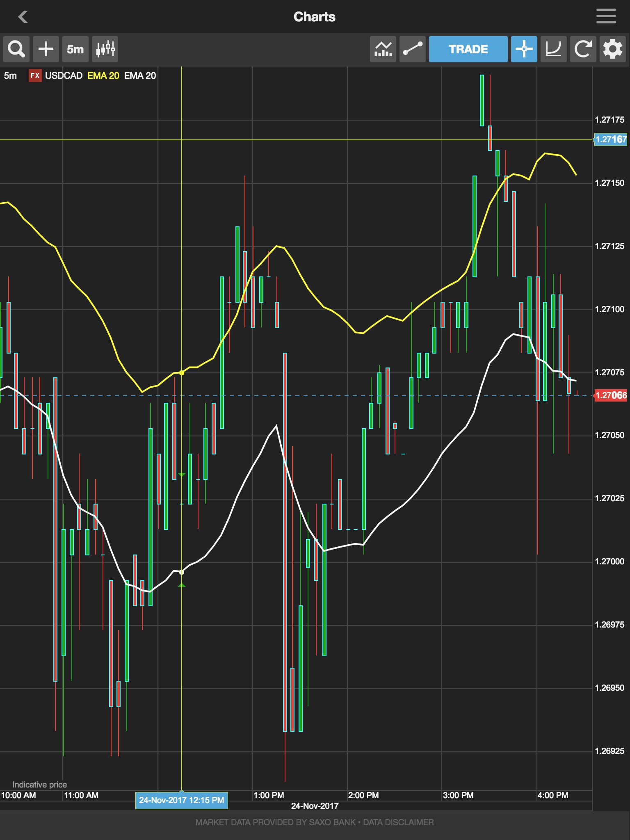The height and width of the screenshot is (840, 630).
Task: Tap the 3:00 PM time axis label
Action: 458,795
